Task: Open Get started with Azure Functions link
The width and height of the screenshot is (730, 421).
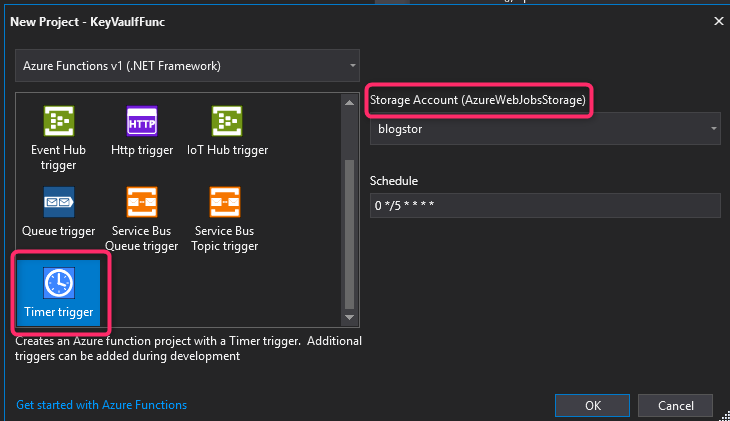Action: tap(101, 405)
